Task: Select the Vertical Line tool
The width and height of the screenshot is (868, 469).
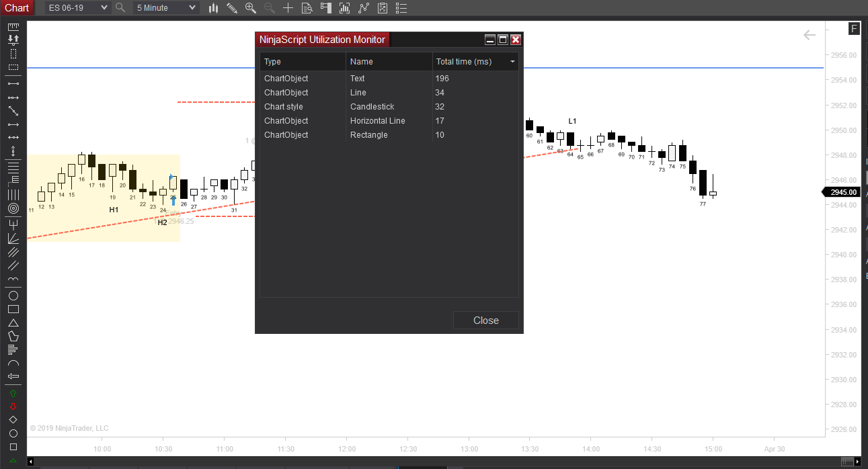Action: pos(13,151)
